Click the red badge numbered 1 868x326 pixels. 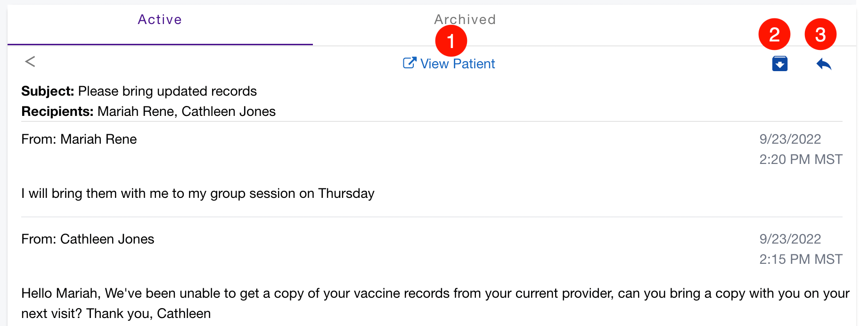click(451, 41)
